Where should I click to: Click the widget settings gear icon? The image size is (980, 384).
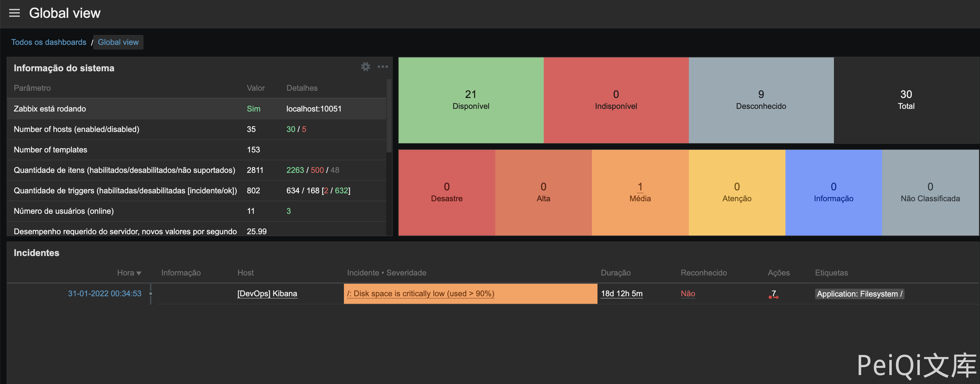point(365,67)
